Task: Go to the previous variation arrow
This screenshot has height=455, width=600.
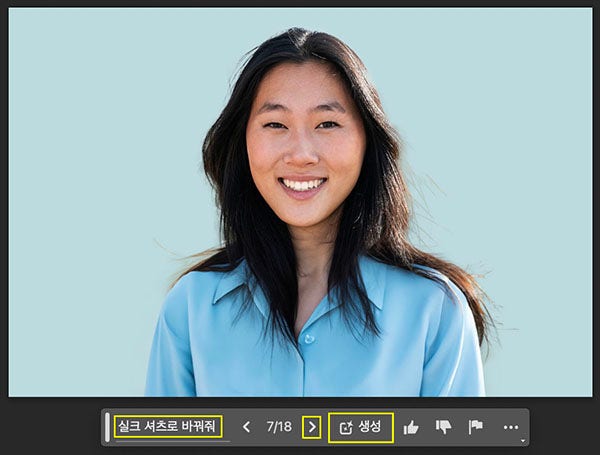Action: [247, 427]
